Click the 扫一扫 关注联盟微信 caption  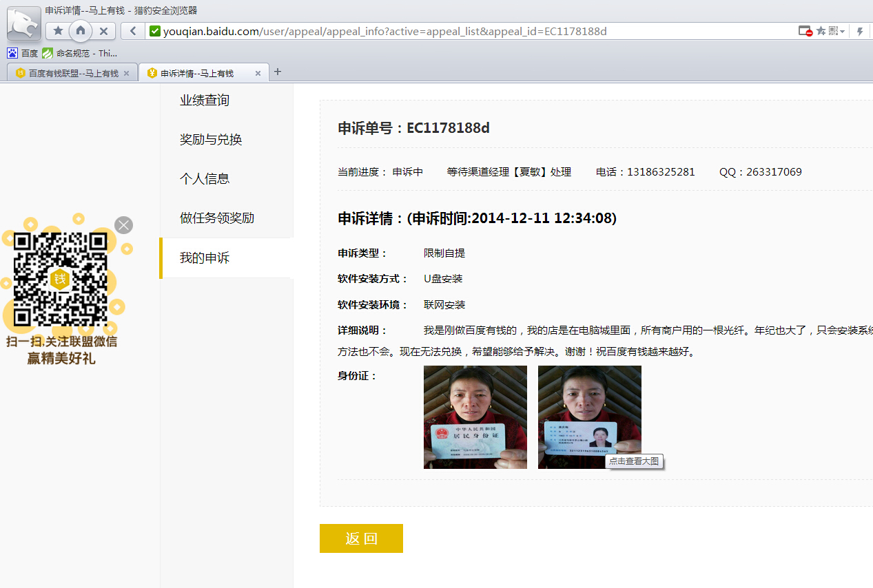(62, 342)
